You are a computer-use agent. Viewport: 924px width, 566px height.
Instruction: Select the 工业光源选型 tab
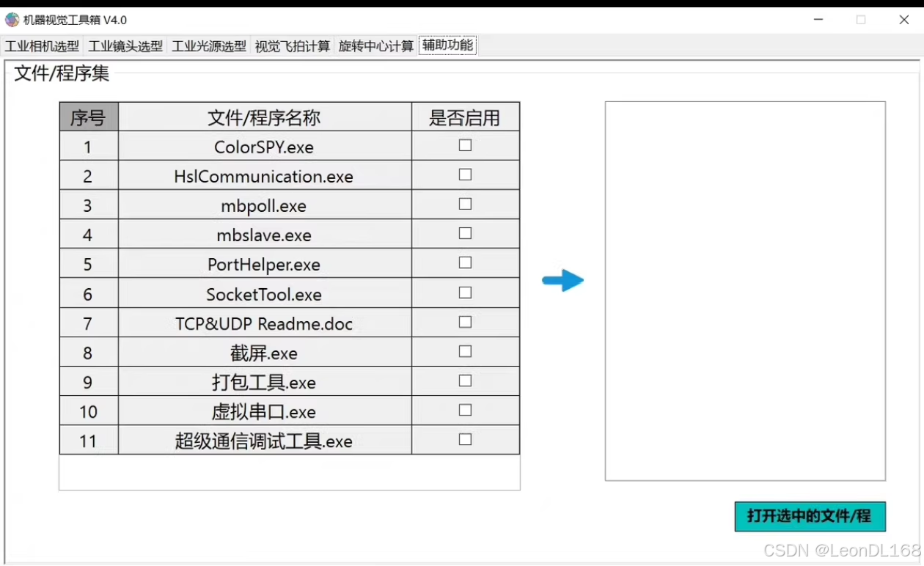[x=208, y=45]
